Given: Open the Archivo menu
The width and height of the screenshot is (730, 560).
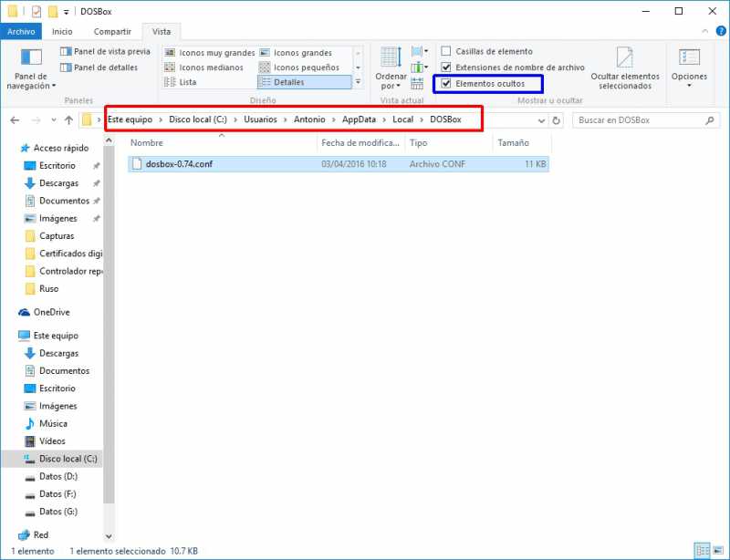Looking at the screenshot, I should (x=21, y=32).
